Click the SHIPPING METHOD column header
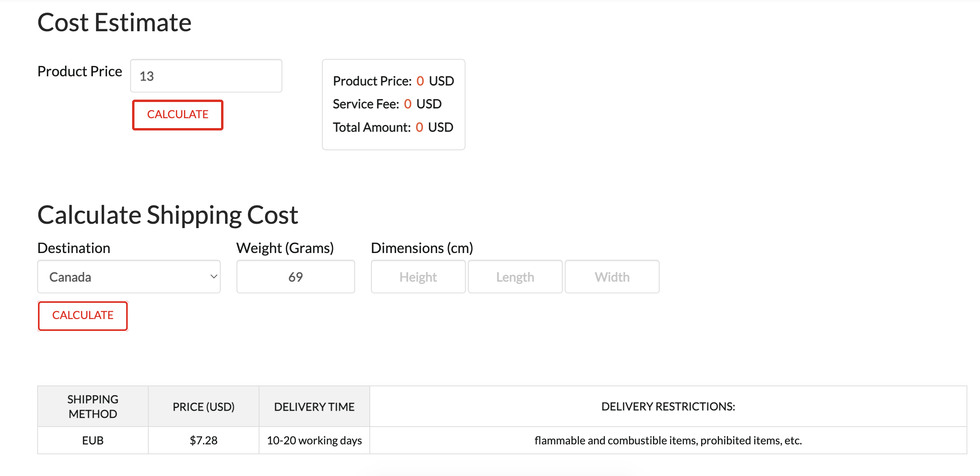Screen dimensions: 980x476 click(x=93, y=406)
